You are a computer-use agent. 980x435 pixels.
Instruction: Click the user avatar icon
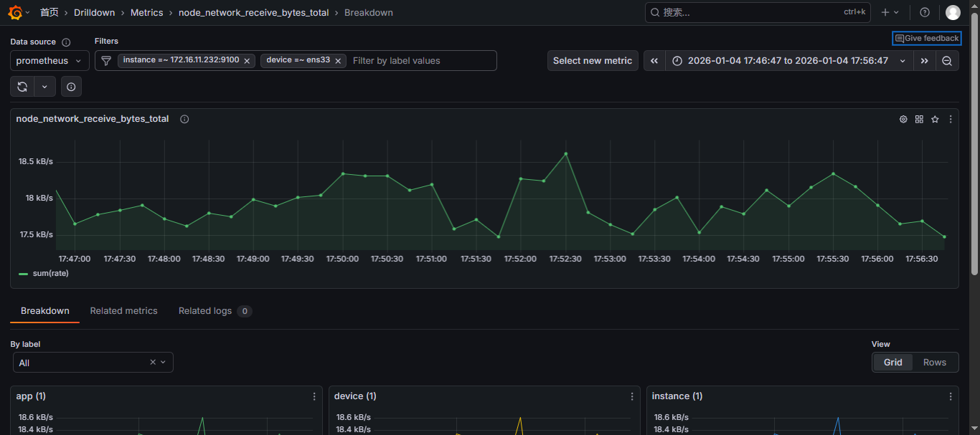pos(953,12)
